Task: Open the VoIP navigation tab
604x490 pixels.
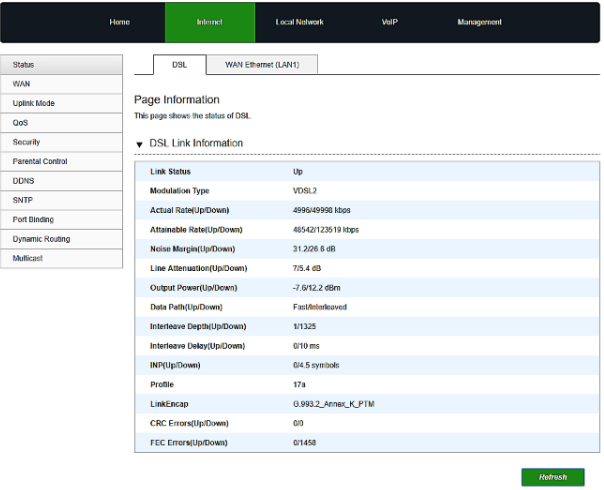Action: pos(390,22)
